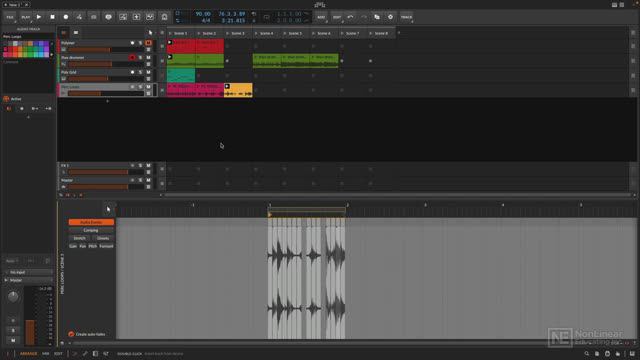Toggle the metronome icon in the toolbar
Viewport: 640px width, 360px height.
click(x=164, y=17)
